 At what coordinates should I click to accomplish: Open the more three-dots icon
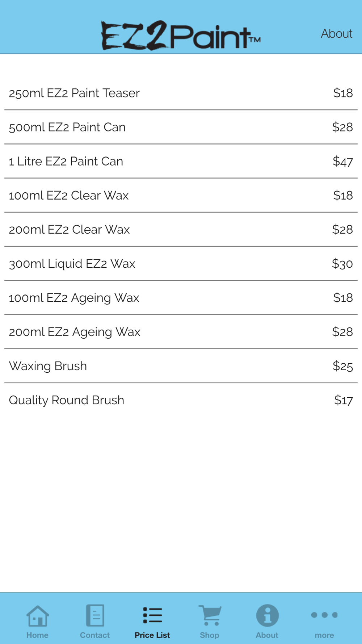324,615
